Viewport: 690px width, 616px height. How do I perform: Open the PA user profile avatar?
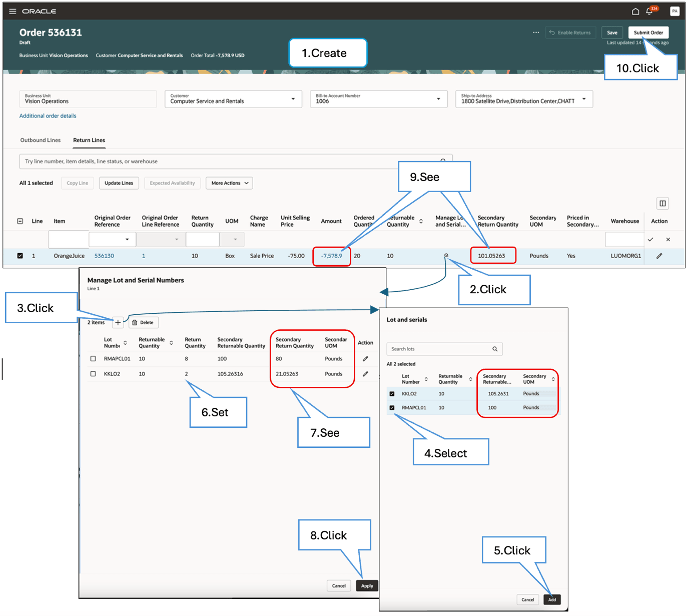point(674,11)
